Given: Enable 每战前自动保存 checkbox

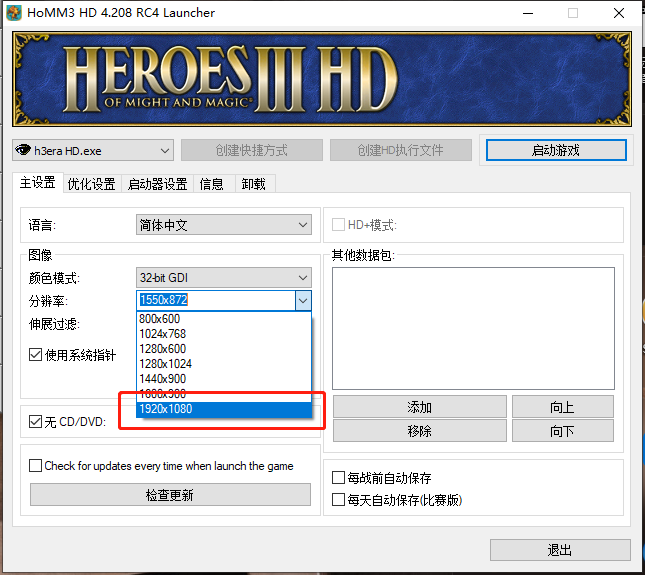Looking at the screenshot, I should pos(338,478).
